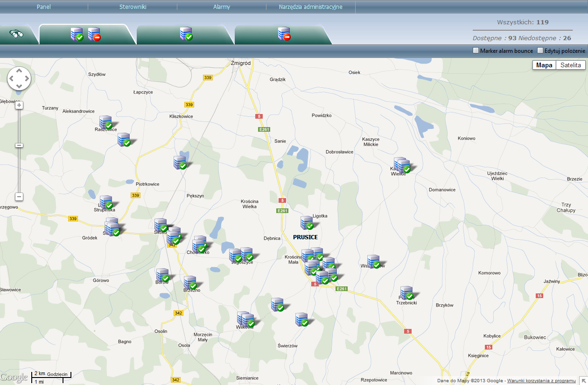
Task: Enable Edytuj położenie checkbox
Action: [540, 50]
